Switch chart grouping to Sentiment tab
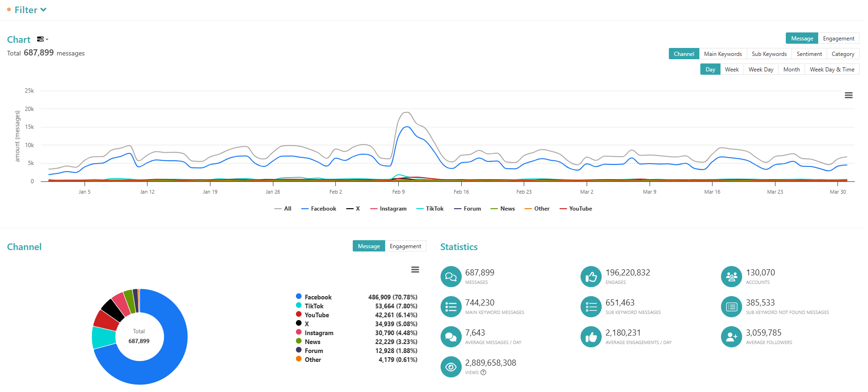Viewport: 868px width, 392px height. coord(809,54)
